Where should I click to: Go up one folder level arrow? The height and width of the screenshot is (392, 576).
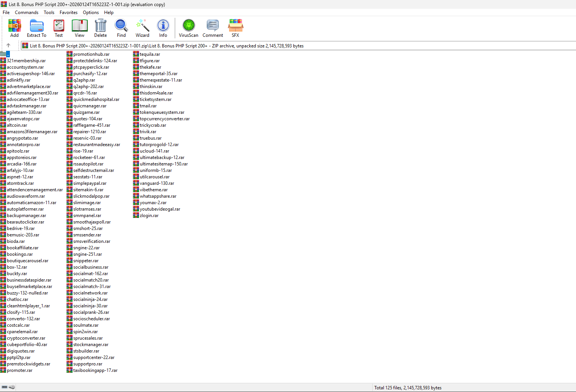point(8,46)
